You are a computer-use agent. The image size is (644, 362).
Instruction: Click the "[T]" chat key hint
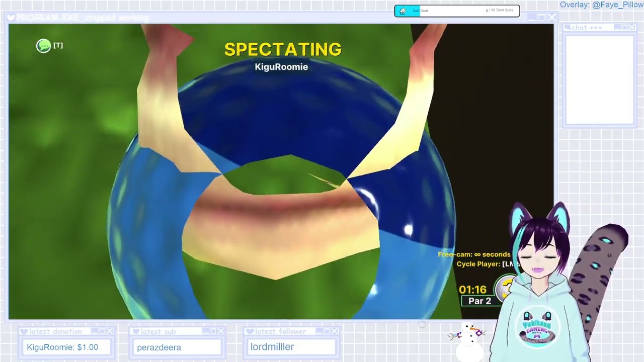click(x=58, y=46)
